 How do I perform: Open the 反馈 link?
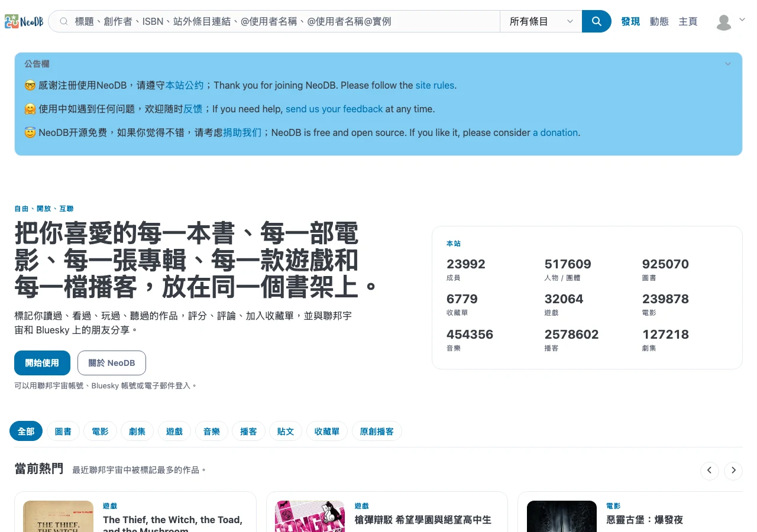tap(193, 109)
